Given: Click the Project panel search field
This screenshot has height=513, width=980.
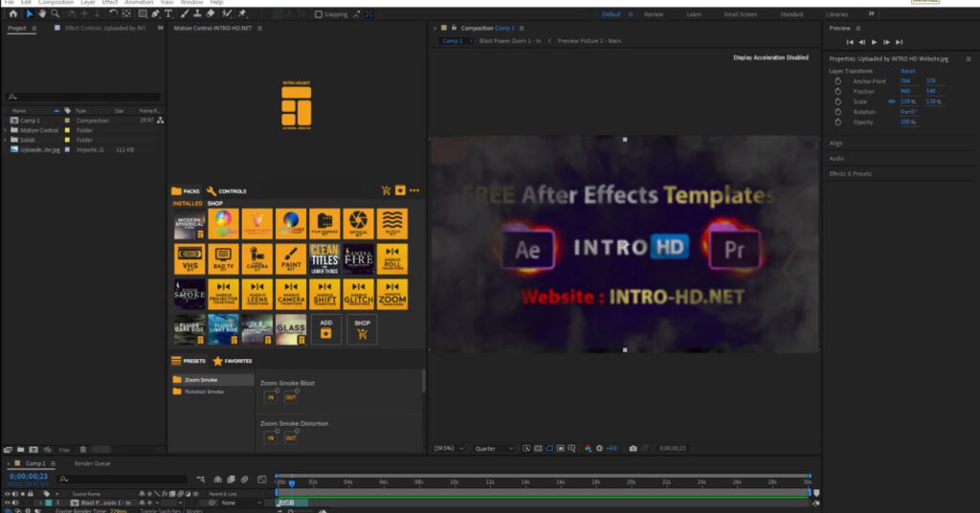Looking at the screenshot, I should click(83, 97).
